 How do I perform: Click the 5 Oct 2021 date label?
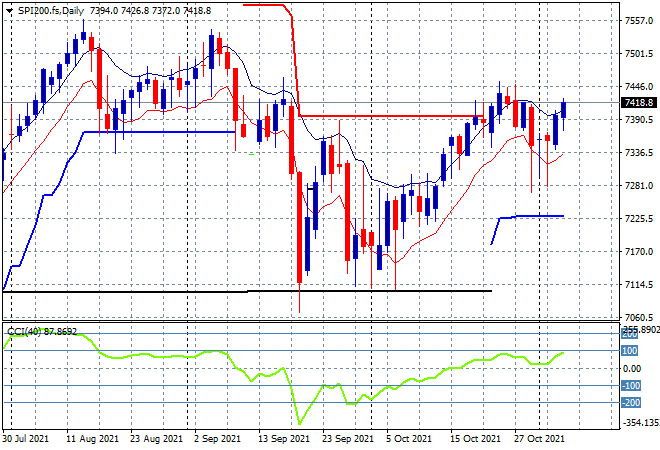(x=409, y=439)
